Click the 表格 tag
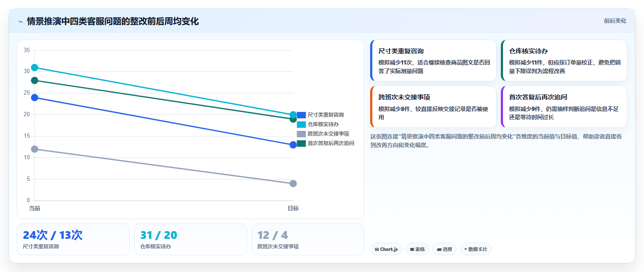 (417, 249)
